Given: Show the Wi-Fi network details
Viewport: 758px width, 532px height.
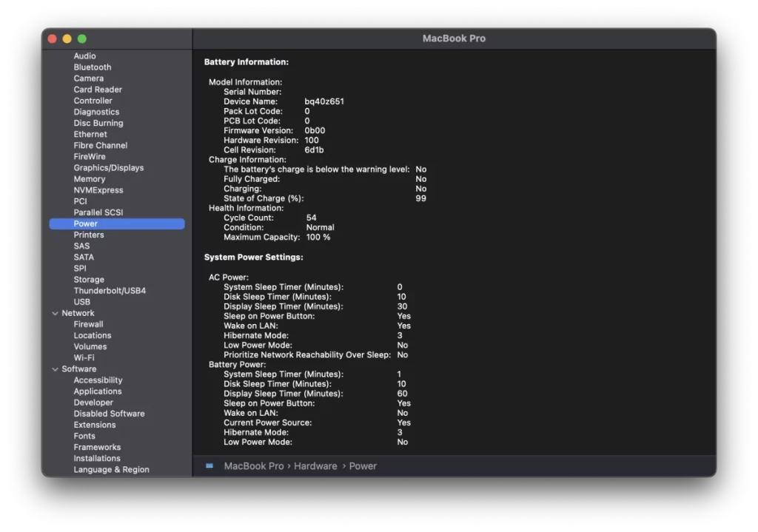Looking at the screenshot, I should click(84, 358).
